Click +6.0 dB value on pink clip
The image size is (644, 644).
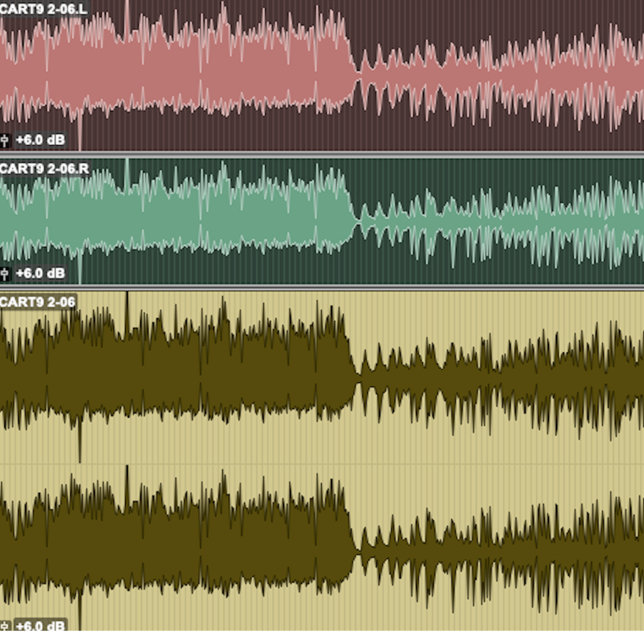click(40, 140)
